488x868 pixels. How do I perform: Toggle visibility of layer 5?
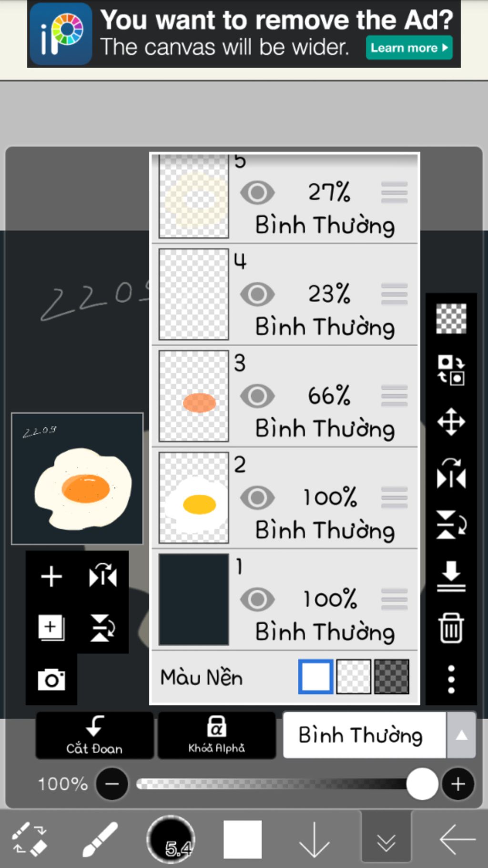tap(257, 193)
